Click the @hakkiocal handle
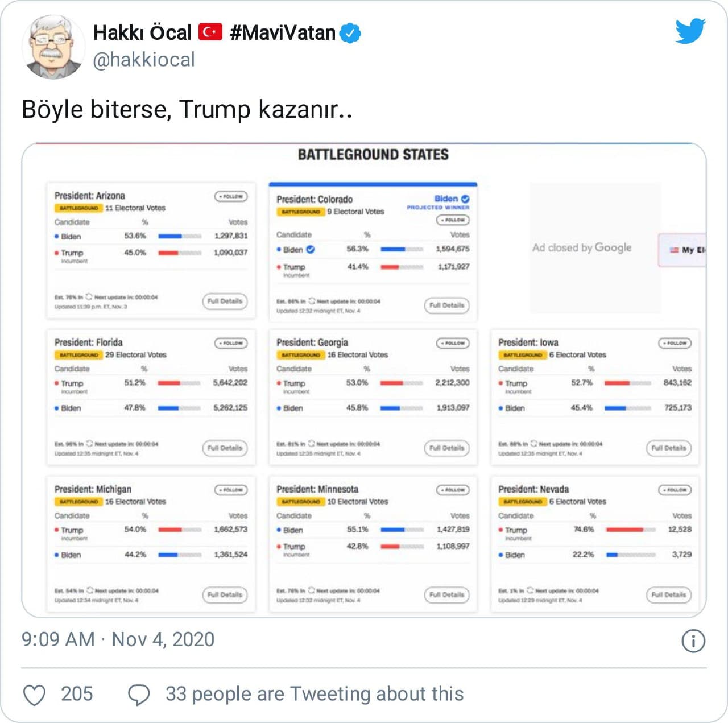 coord(144,60)
